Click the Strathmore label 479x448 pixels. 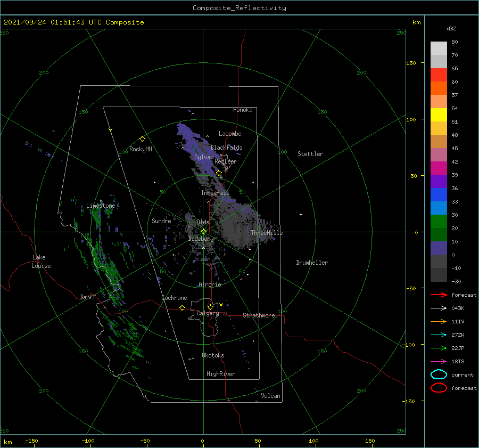click(259, 315)
